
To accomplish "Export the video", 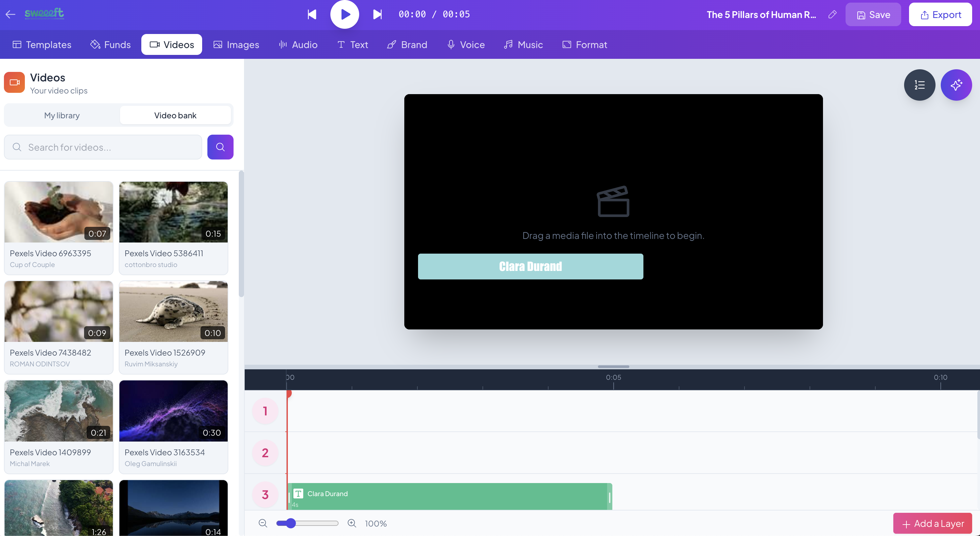I will [x=940, y=14].
